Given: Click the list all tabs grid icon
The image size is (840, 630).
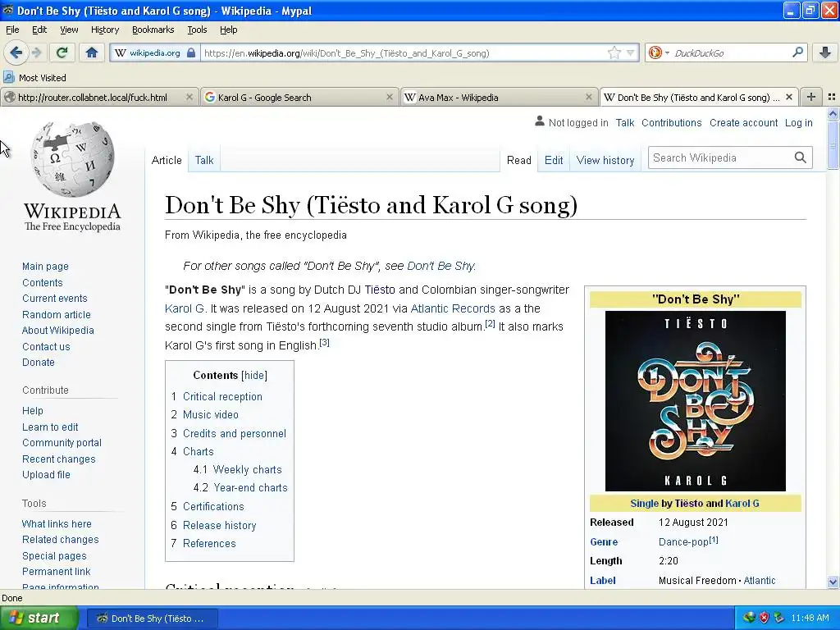Looking at the screenshot, I should tap(832, 97).
